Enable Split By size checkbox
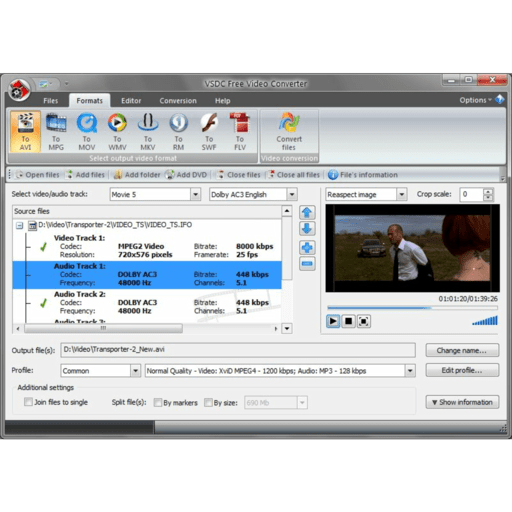Viewport: 512px width, 512px height. 208,403
